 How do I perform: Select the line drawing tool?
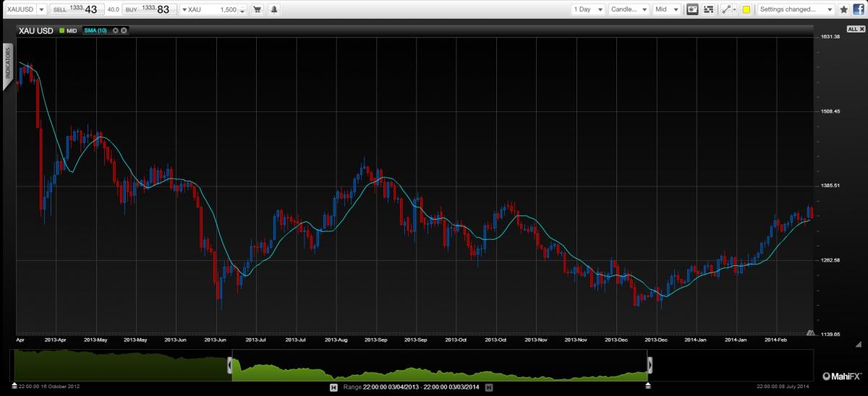click(x=728, y=9)
